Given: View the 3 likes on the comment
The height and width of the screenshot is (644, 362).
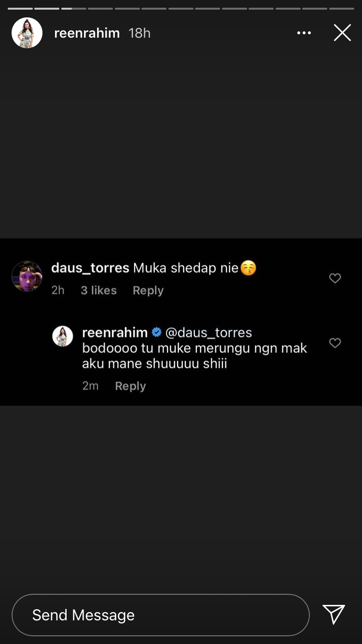Looking at the screenshot, I should 98,290.
